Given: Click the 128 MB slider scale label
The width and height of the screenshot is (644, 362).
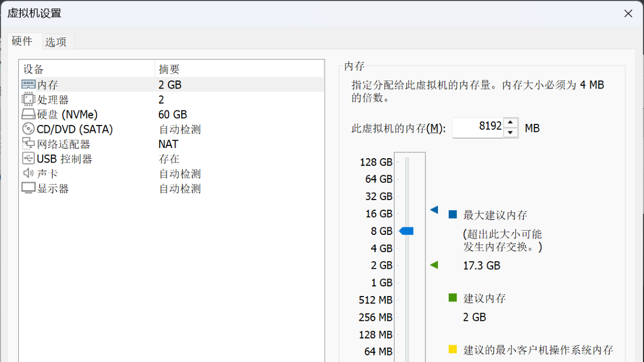Looking at the screenshot, I should (376, 335).
